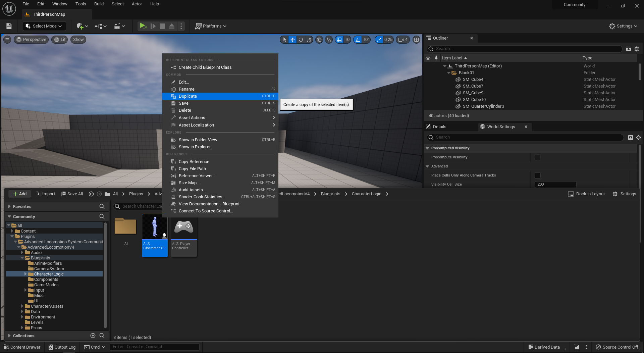Toggle world/local coordinate space globe

319,40
